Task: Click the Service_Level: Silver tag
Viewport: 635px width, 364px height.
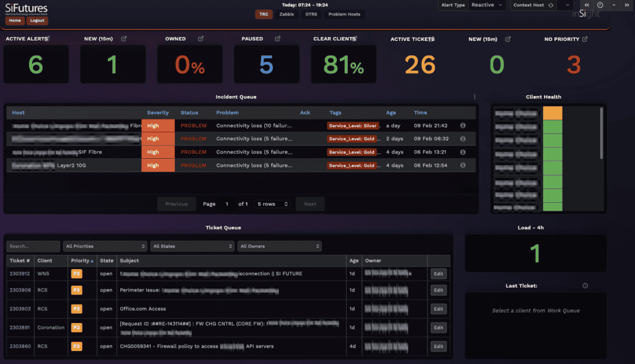Action: (x=353, y=125)
